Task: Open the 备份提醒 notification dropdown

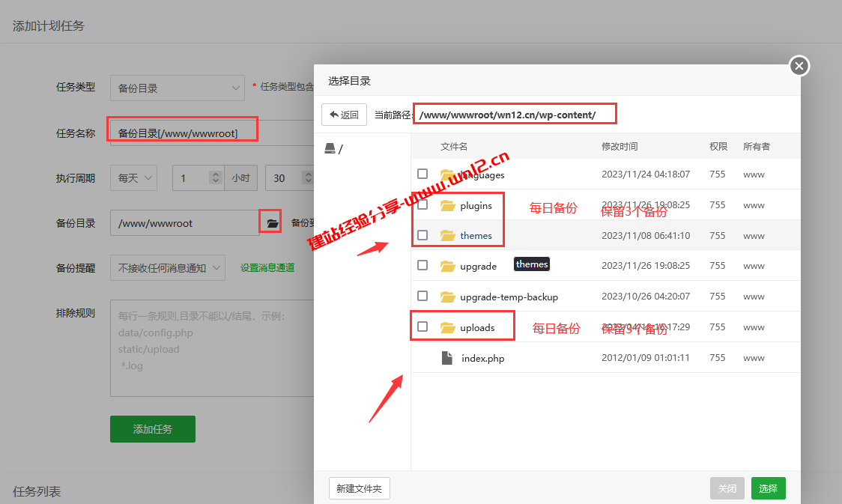Action: pos(167,267)
